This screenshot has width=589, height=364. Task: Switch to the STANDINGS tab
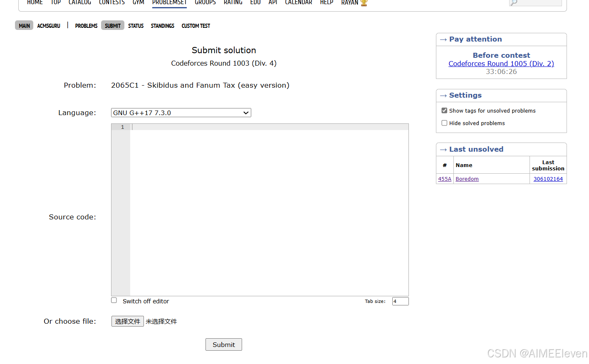tap(163, 26)
